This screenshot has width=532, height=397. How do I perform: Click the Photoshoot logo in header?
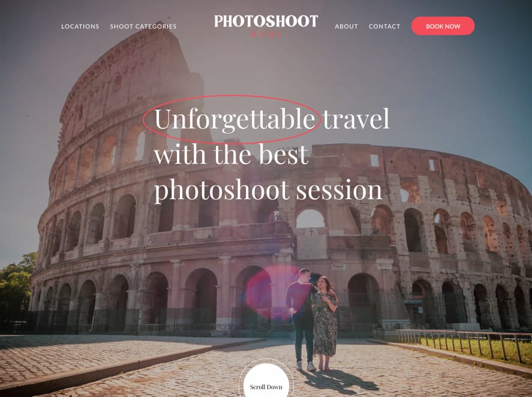click(266, 21)
